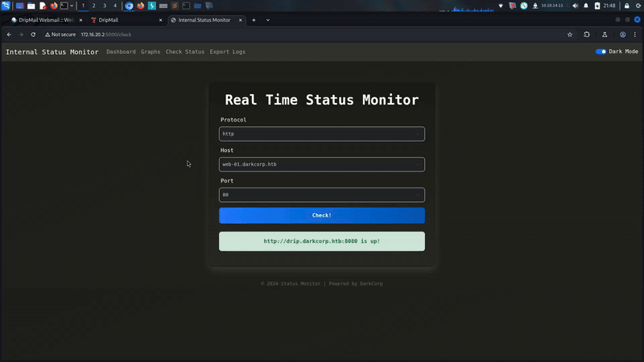Go back using the browser back arrow
Image resolution: width=644 pixels, height=362 pixels.
click(9, 35)
